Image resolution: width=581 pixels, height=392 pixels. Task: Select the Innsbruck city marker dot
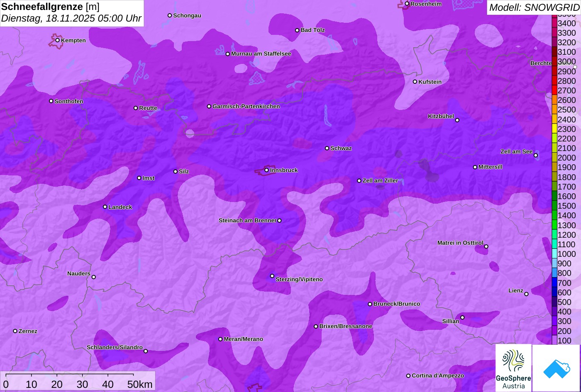pos(266,170)
